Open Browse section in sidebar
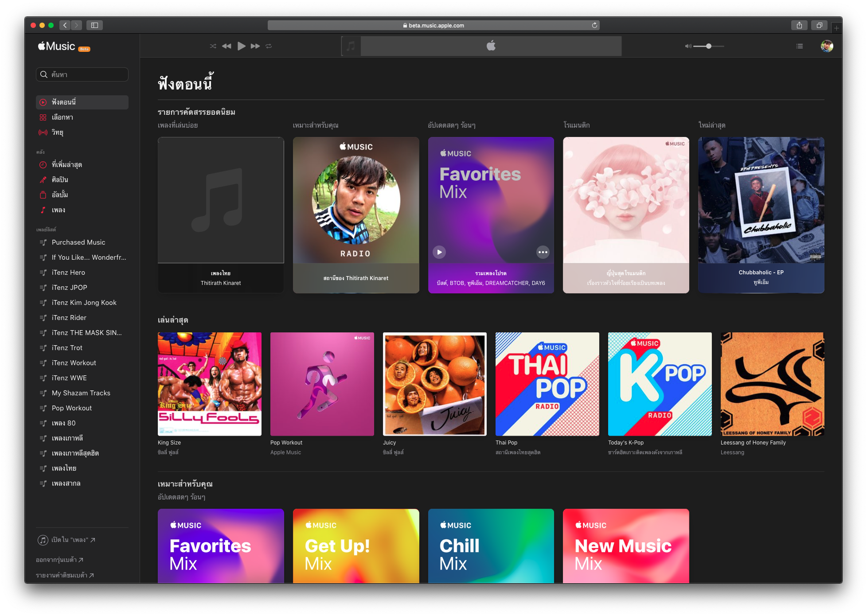Image resolution: width=867 pixels, height=616 pixels. click(x=62, y=117)
